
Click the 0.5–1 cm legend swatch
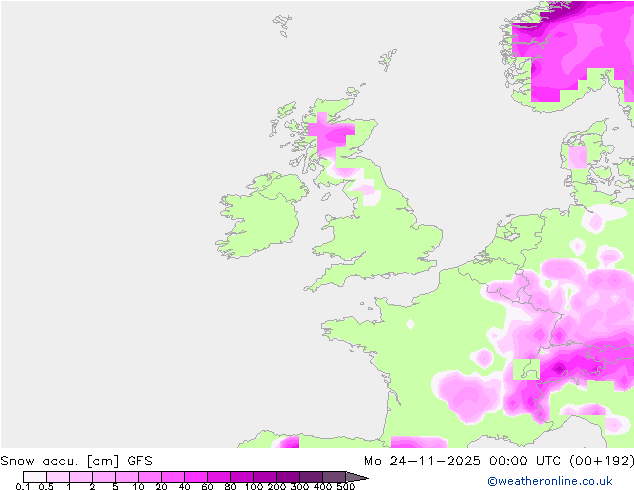[x=58, y=477]
